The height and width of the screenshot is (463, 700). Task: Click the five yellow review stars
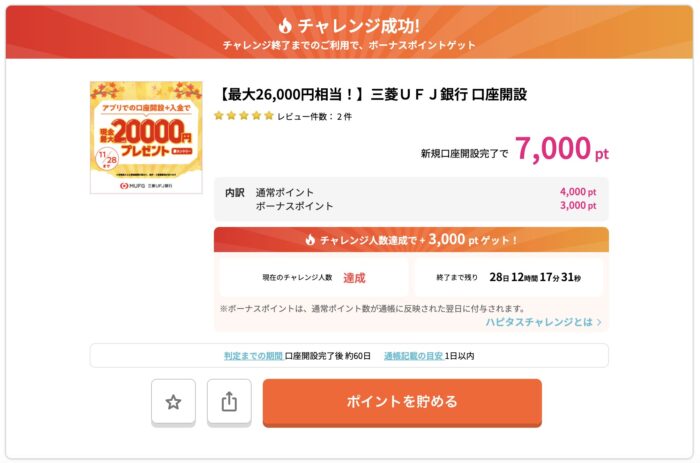click(243, 116)
